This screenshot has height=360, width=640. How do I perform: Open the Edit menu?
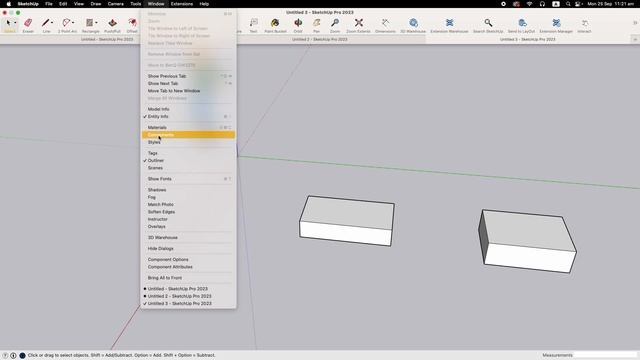point(63,4)
